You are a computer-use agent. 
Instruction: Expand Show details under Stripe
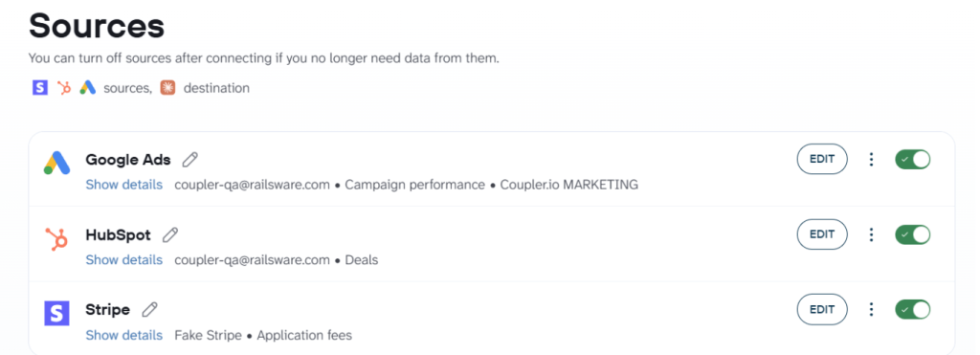[123, 336]
